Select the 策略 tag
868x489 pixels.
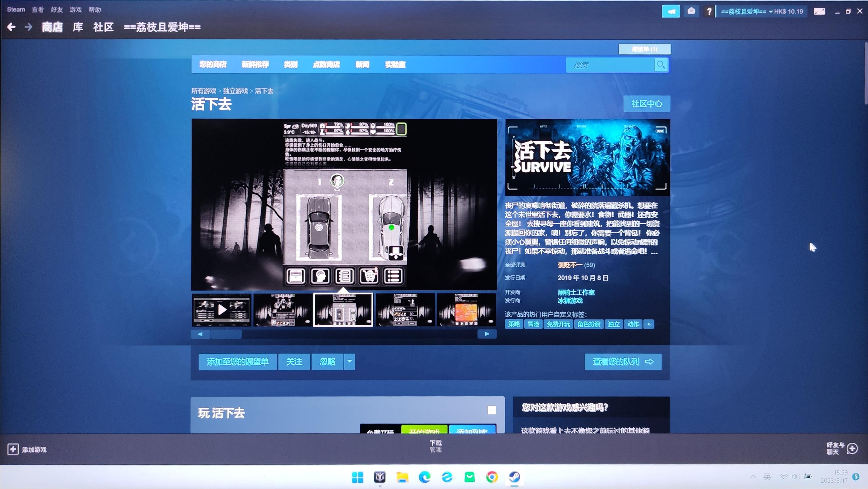(x=514, y=324)
